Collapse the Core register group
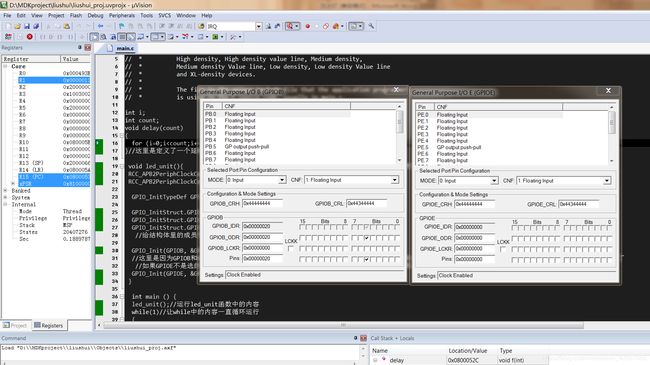Image resolution: width=650 pixels, height=365 pixels. coord(5,66)
